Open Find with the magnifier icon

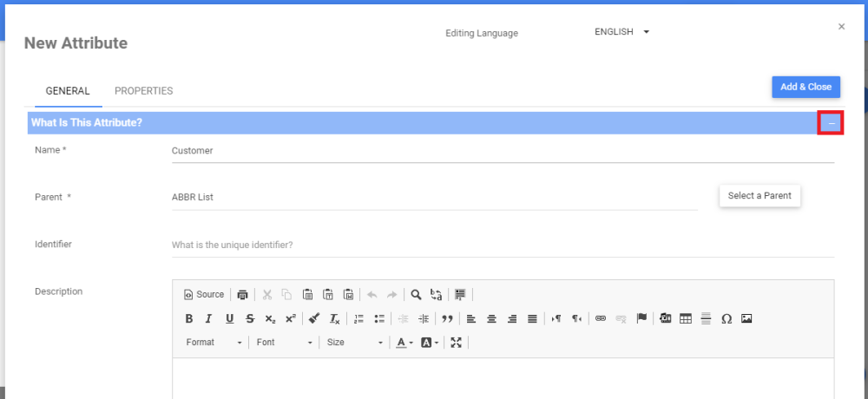417,294
